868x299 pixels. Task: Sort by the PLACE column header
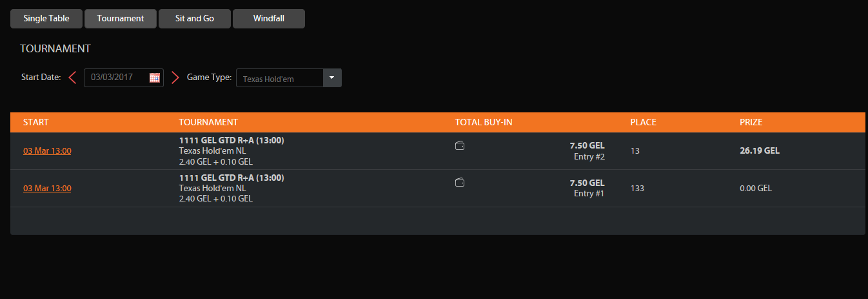coord(643,122)
